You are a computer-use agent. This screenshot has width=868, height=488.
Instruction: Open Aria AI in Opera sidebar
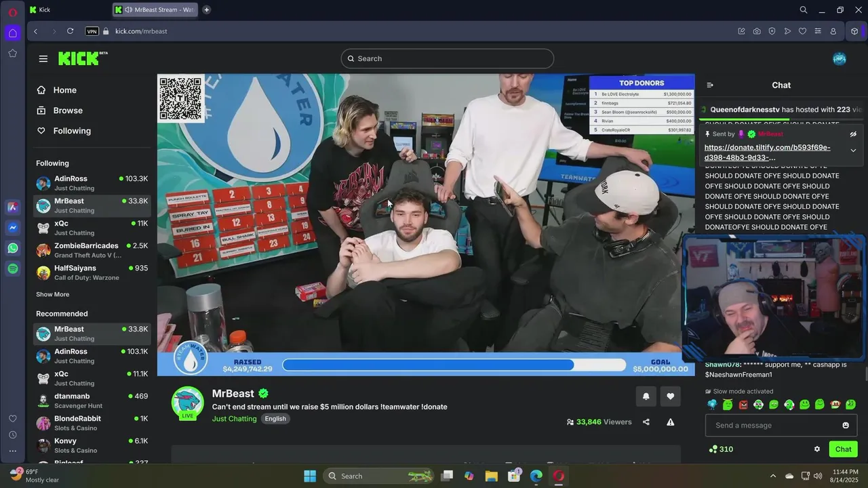click(x=12, y=207)
